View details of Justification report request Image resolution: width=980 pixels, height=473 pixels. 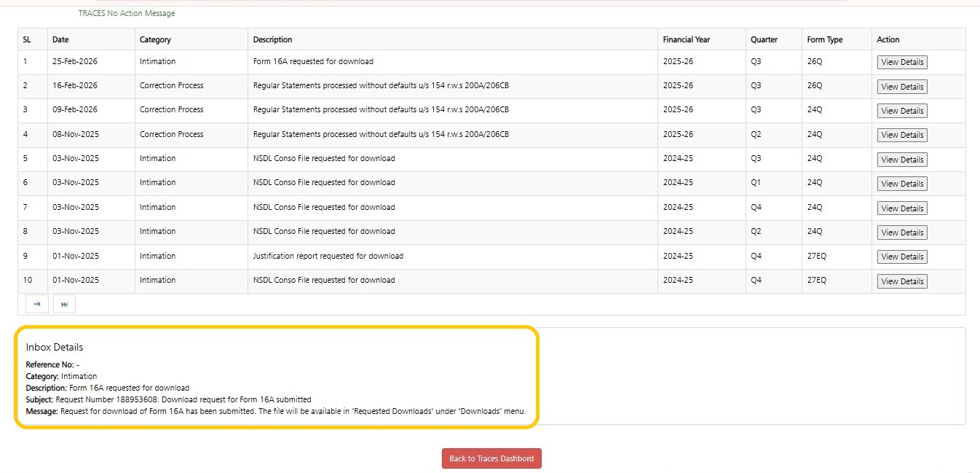coord(901,257)
